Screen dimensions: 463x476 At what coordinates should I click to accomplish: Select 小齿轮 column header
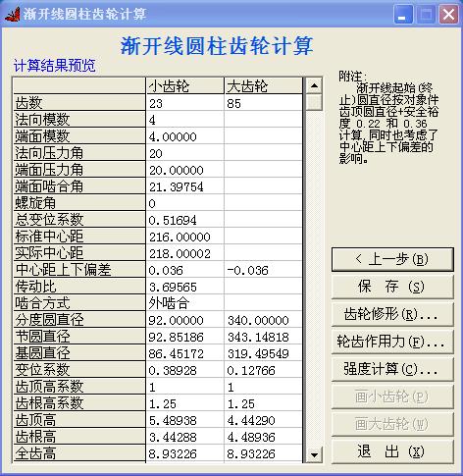[x=184, y=86]
